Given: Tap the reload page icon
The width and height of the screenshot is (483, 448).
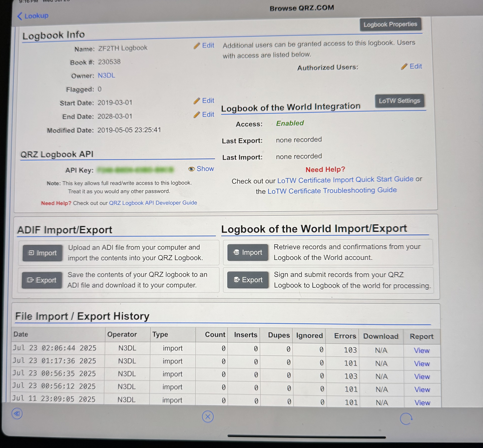Looking at the screenshot, I should pyautogui.click(x=406, y=419).
